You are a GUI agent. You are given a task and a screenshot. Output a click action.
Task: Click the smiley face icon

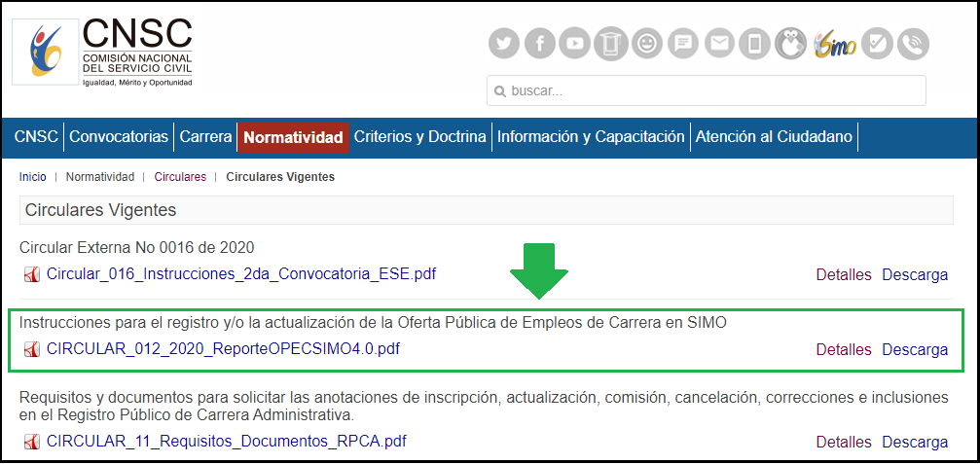point(646,44)
